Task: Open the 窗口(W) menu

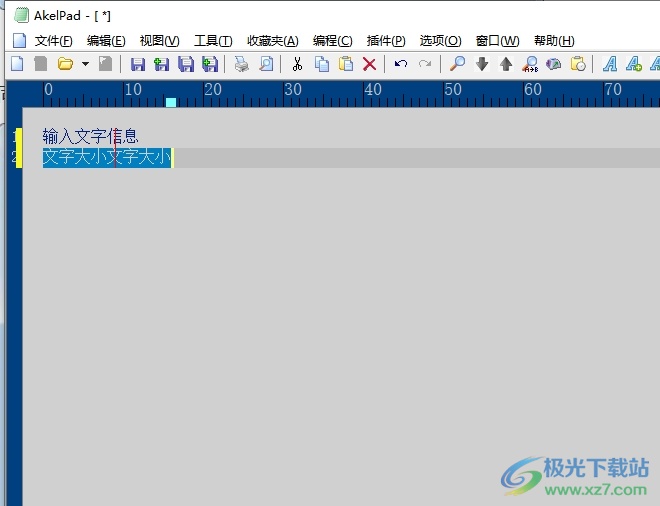Action: point(498,41)
